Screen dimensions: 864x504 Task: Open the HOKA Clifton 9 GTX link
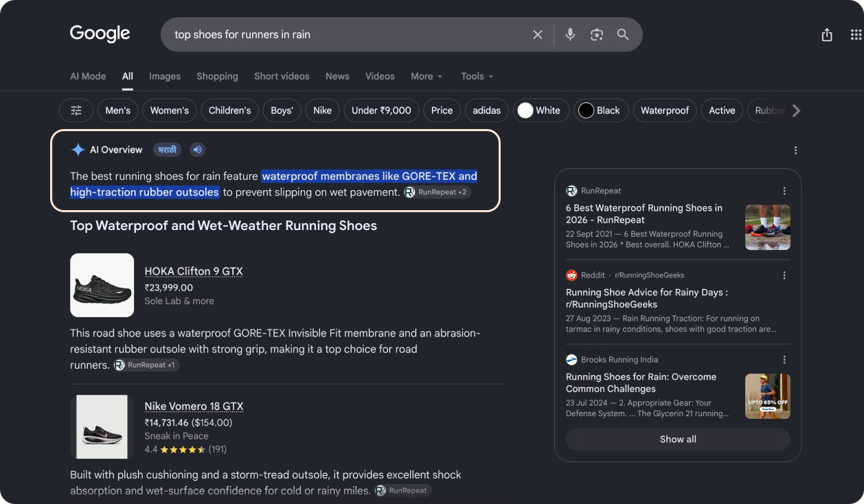194,271
